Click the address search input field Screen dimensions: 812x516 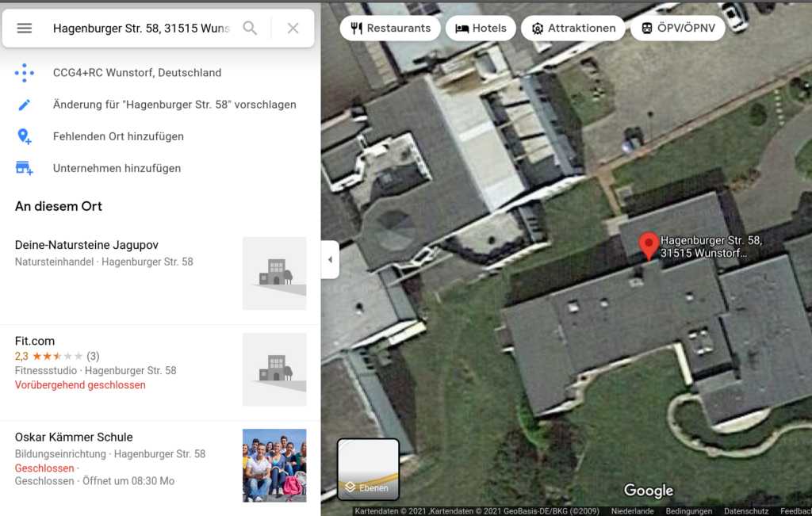point(142,29)
